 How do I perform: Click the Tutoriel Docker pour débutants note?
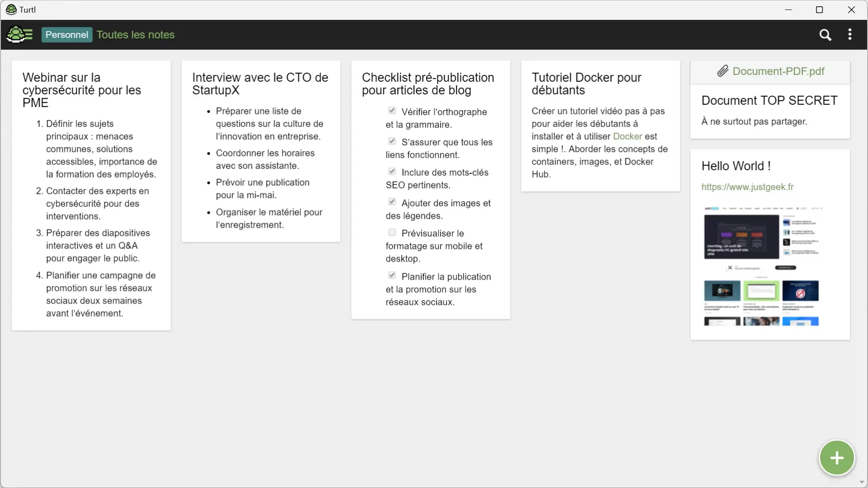click(x=600, y=125)
